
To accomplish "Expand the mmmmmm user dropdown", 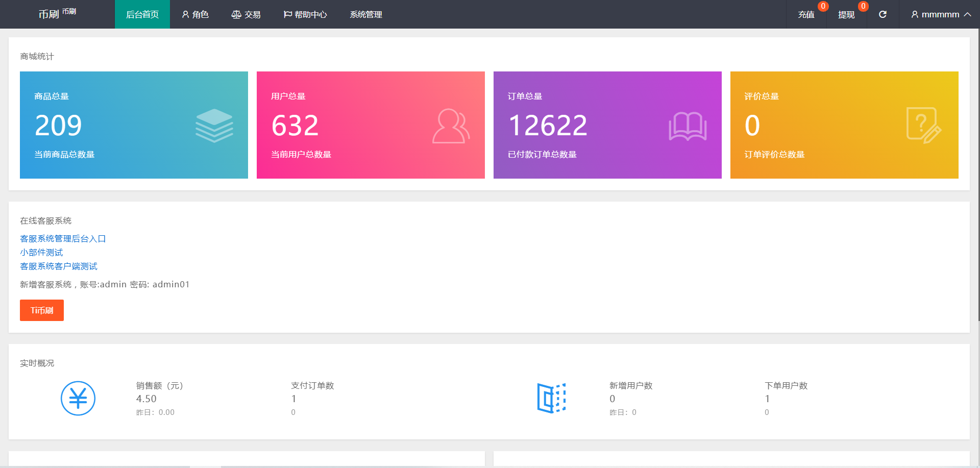I will [x=941, y=14].
